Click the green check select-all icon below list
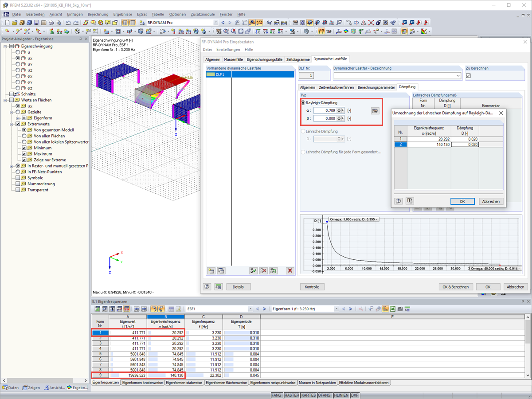This screenshot has height=399, width=532. 254,270
